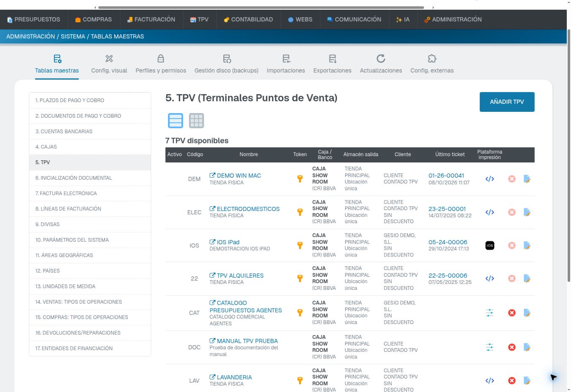This screenshot has width=571, height=392.
Task: Switch to grid view layout icon
Action: click(x=196, y=121)
